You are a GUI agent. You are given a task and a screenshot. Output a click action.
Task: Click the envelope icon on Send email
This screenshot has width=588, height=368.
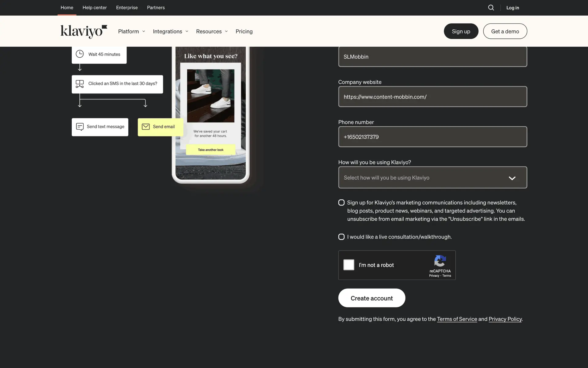[146, 127]
